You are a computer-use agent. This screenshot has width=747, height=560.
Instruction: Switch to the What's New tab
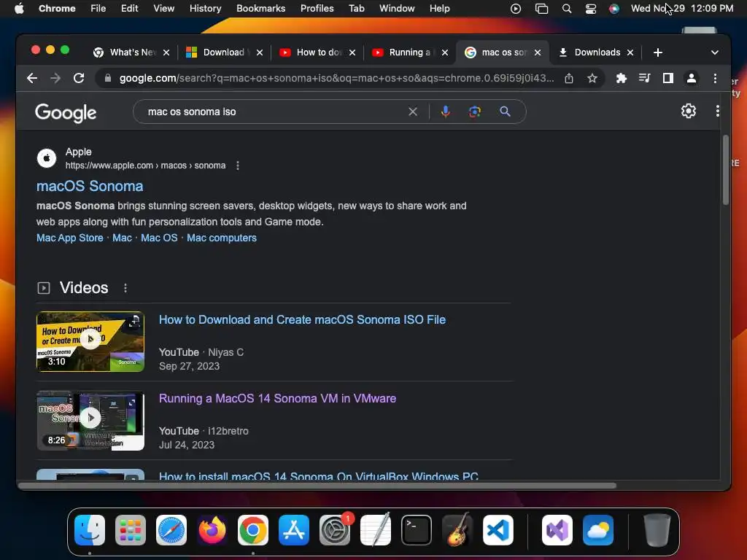tap(131, 52)
